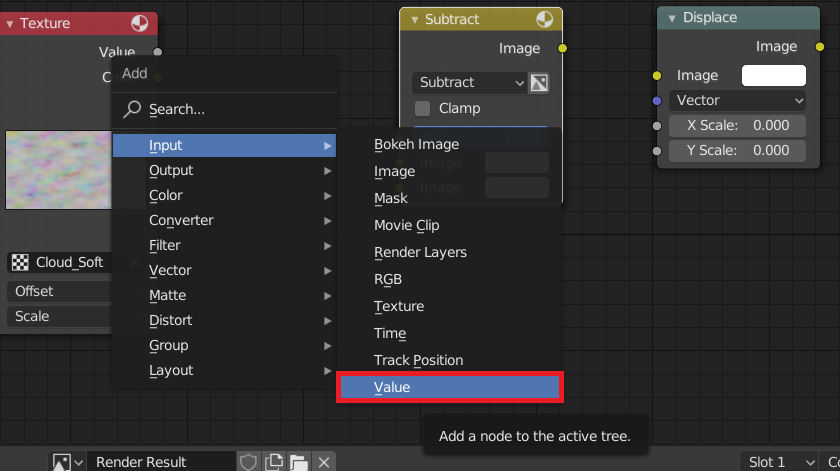Image resolution: width=840 pixels, height=471 pixels.
Task: Collapse the Displace node with its triangle
Action: click(x=672, y=18)
